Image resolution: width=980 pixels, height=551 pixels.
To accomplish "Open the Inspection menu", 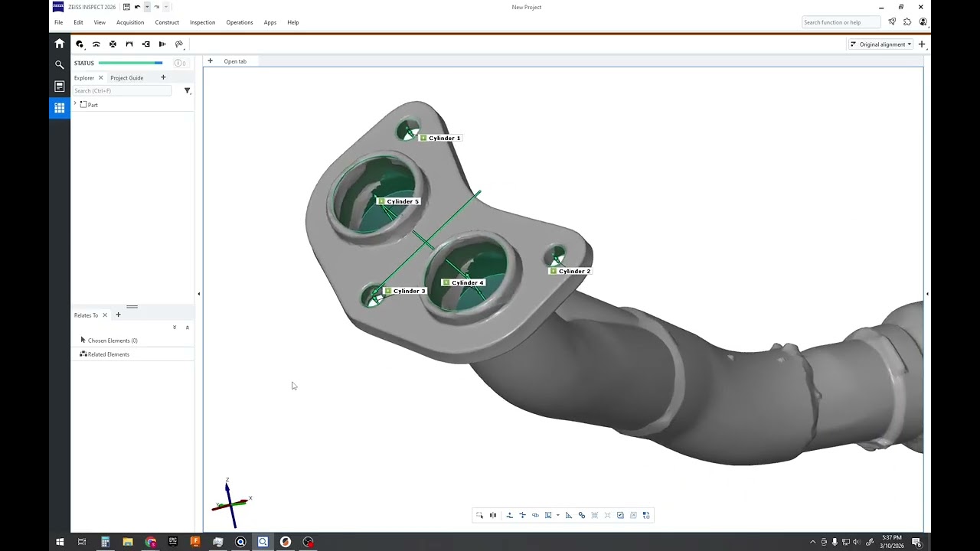I will [x=202, y=22].
